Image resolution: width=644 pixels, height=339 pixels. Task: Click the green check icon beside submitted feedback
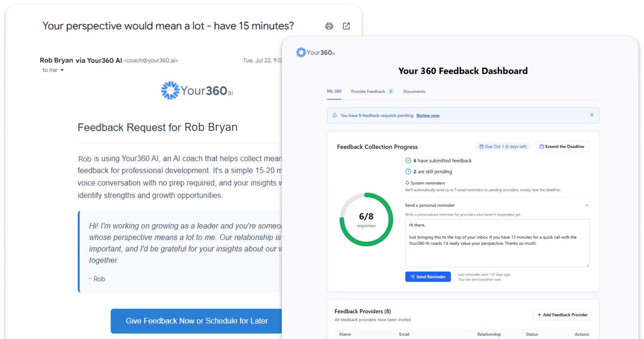point(408,161)
